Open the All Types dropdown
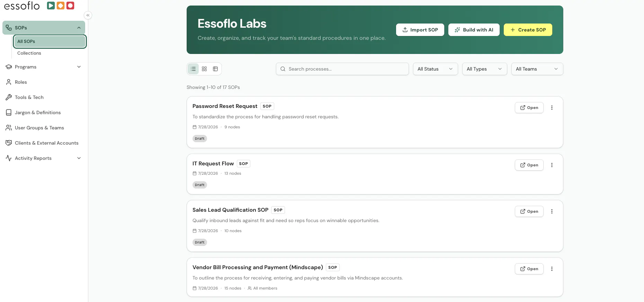644x302 pixels. pyautogui.click(x=484, y=69)
